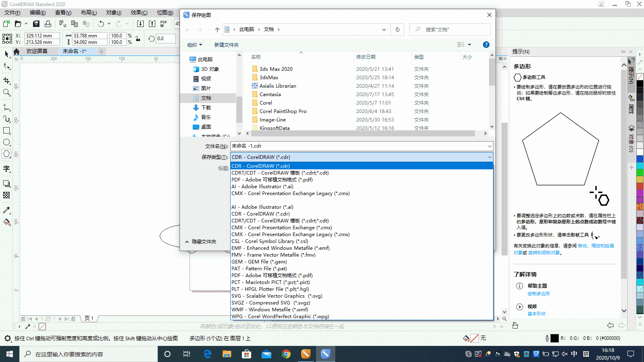Open the 组织 dropdown in save dialog
Image resolution: width=644 pixels, height=362 pixels.
[194, 44]
